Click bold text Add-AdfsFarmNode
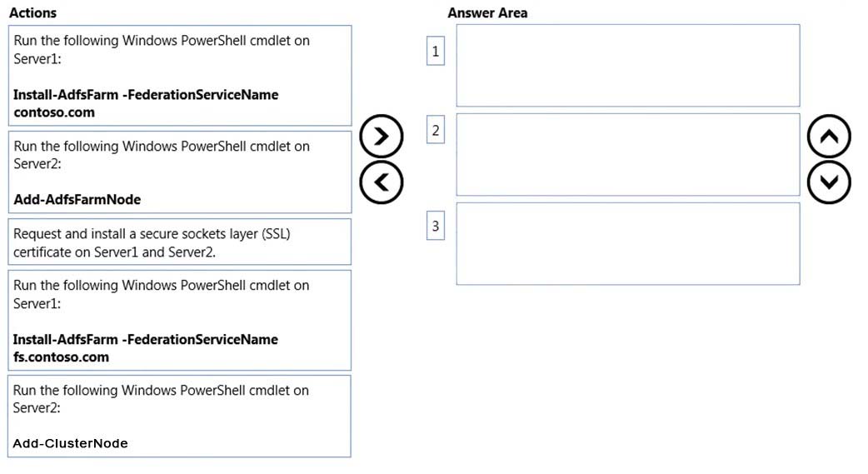Screen dimensions: 868x474 pyautogui.click(x=77, y=199)
